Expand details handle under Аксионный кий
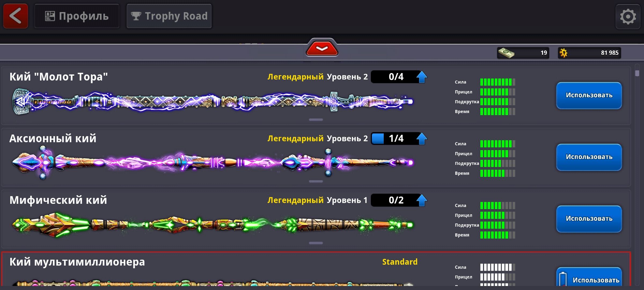The height and width of the screenshot is (290, 644). [x=316, y=181]
